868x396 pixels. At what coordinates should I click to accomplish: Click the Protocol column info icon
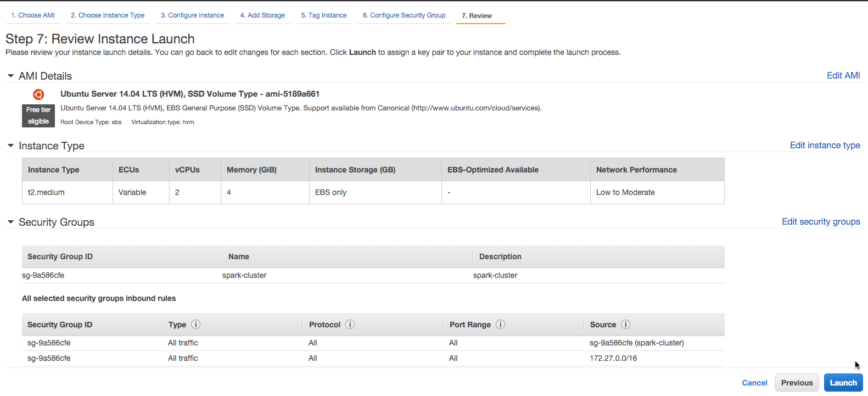point(350,325)
